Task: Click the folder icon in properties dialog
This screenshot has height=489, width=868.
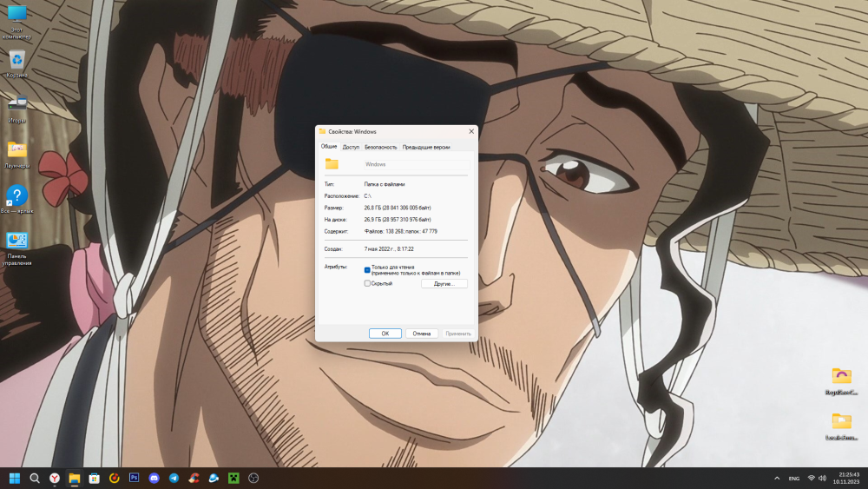Action: 332,164
